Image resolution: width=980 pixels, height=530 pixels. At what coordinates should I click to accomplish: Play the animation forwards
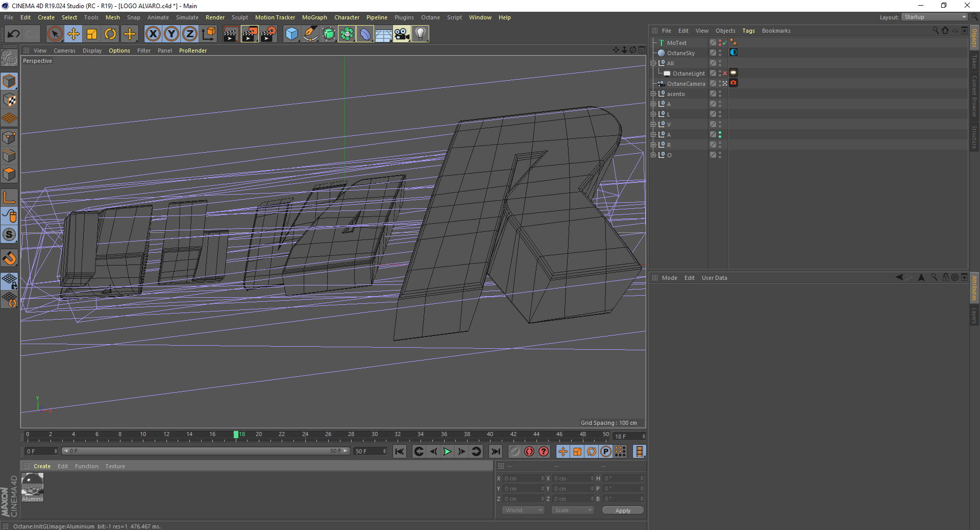pos(447,451)
